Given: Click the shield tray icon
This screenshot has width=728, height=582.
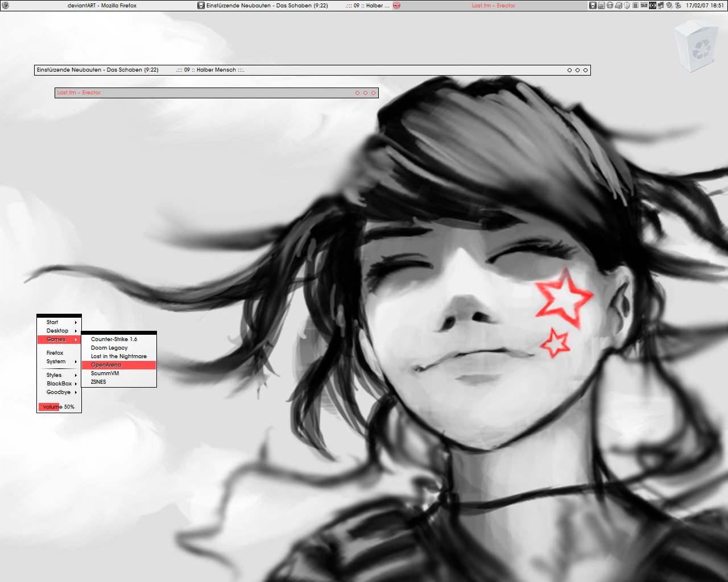Looking at the screenshot, I should (x=627, y=5).
